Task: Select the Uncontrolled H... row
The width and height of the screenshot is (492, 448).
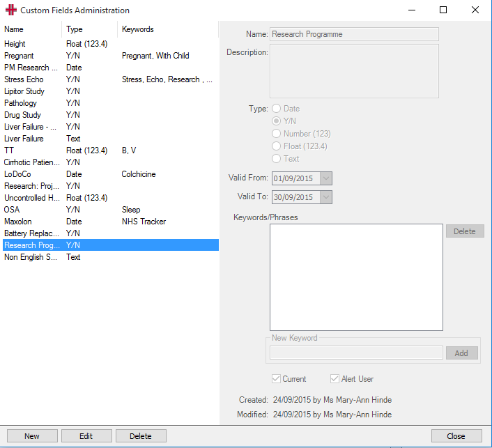Action: click(111, 198)
